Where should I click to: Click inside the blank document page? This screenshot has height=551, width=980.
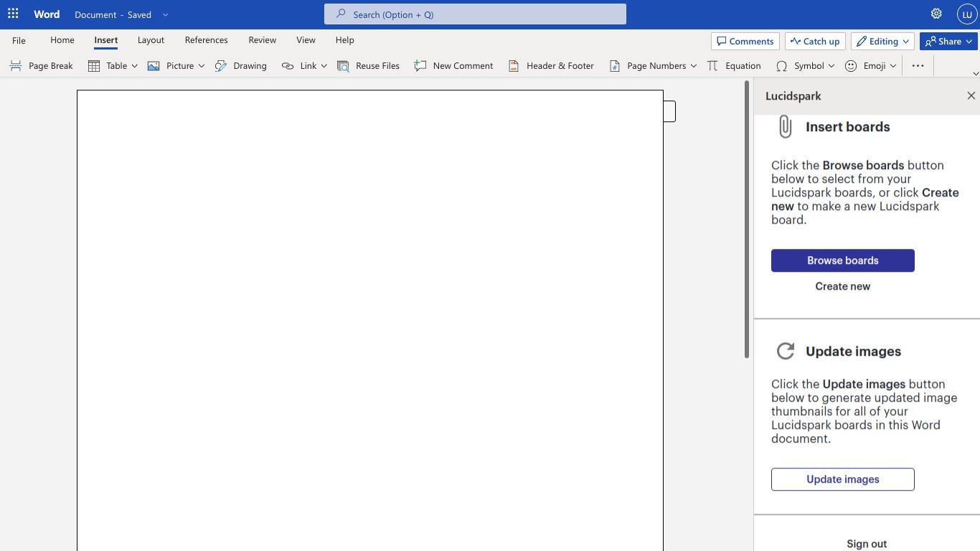pyautogui.click(x=370, y=321)
